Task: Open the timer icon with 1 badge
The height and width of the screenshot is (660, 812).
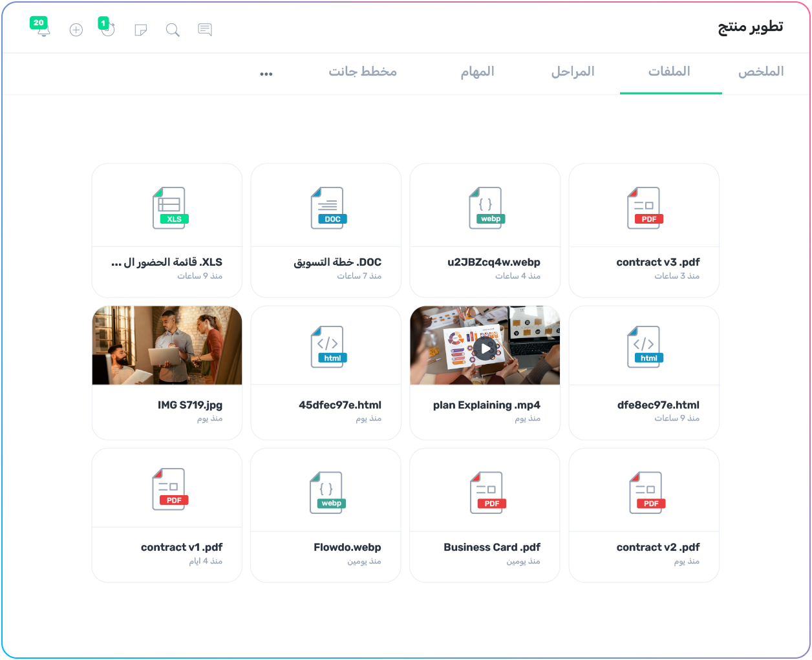Action: (108, 30)
